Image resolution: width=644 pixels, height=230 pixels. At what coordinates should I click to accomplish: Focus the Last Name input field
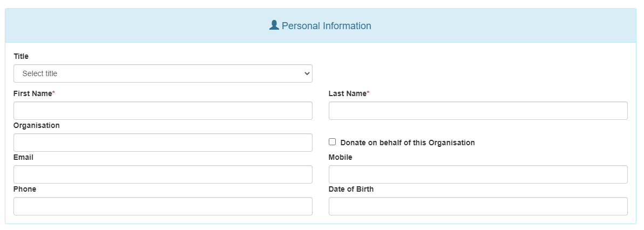(x=478, y=111)
